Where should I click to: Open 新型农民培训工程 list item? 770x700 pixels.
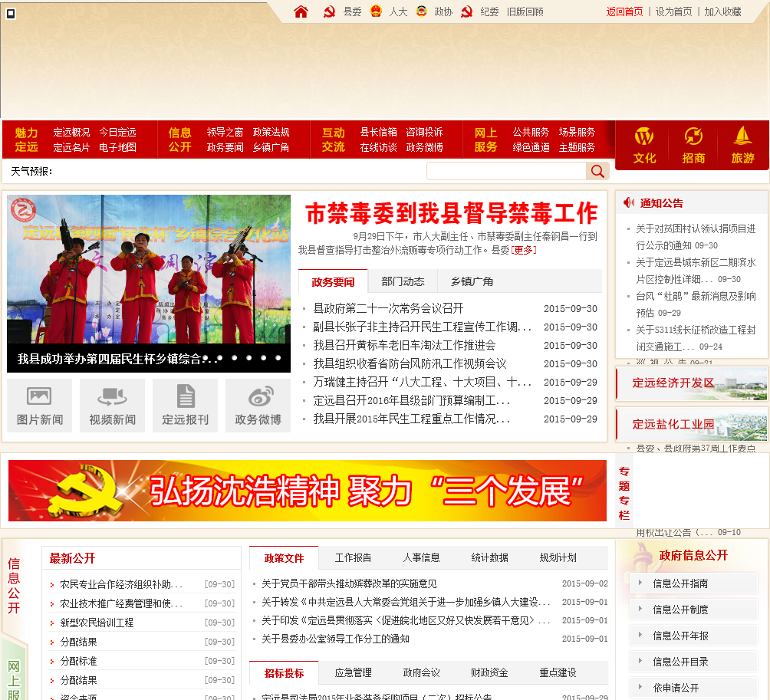97,623
